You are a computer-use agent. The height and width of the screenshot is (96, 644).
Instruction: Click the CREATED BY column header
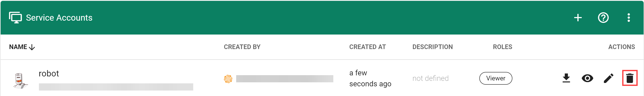242,47
